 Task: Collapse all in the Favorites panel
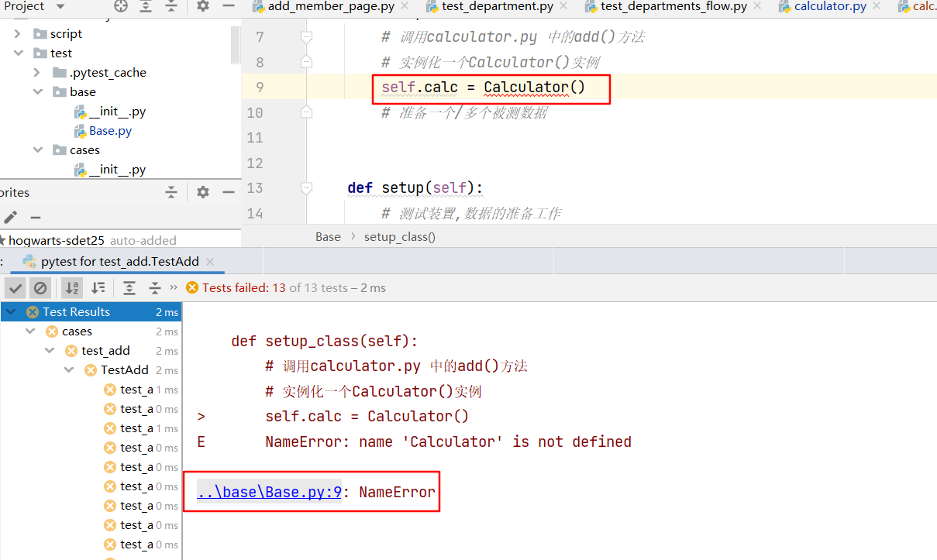[171, 192]
